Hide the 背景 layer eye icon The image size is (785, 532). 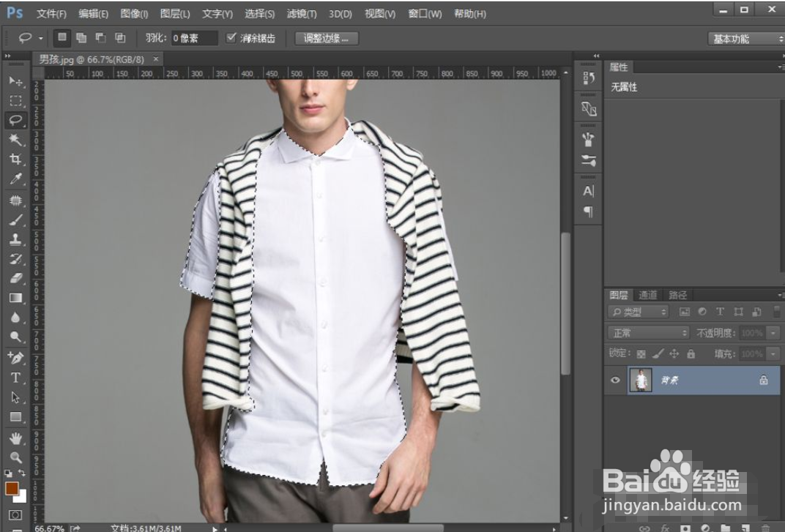point(615,380)
